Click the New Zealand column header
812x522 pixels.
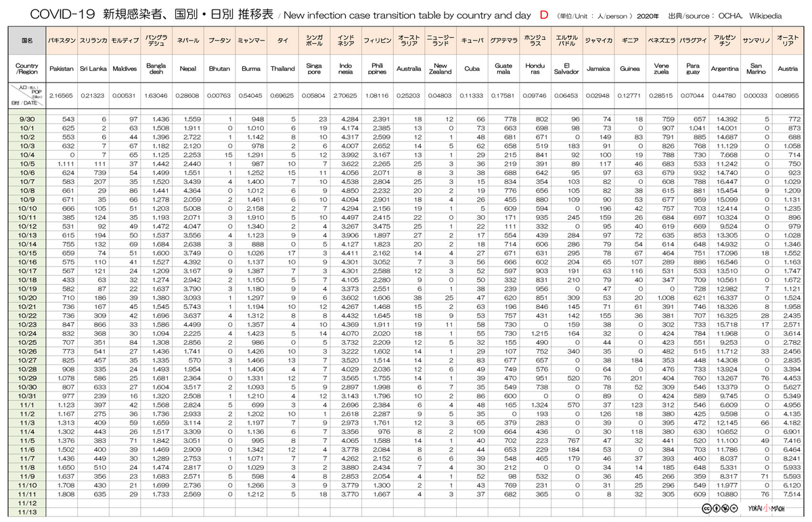[x=440, y=69]
